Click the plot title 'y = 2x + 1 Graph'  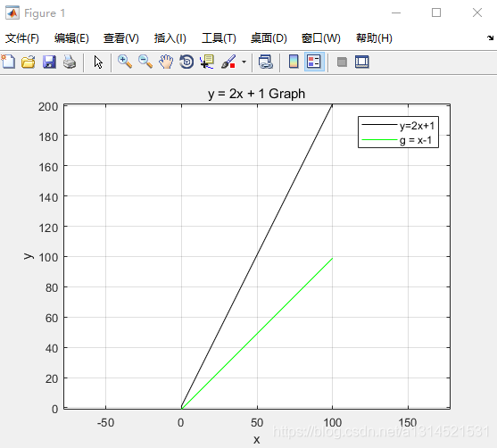[x=256, y=94]
